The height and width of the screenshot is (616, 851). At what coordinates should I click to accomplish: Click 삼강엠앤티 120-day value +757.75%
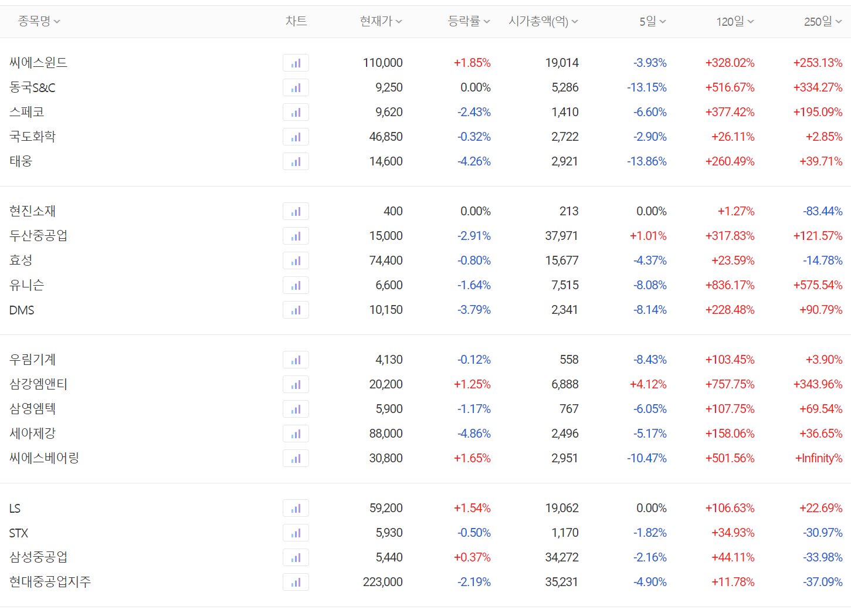730,384
